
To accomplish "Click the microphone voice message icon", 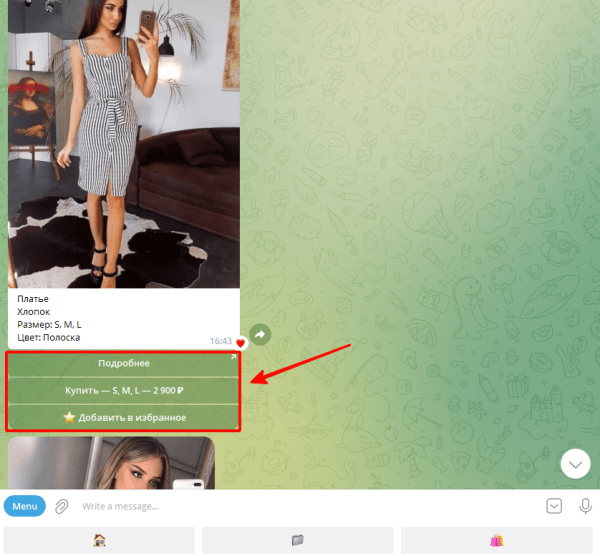I will [585, 506].
